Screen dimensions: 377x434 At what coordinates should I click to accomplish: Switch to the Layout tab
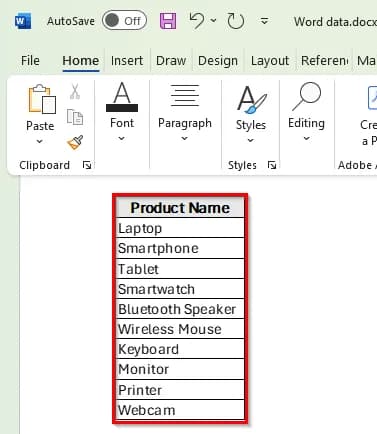click(x=270, y=61)
